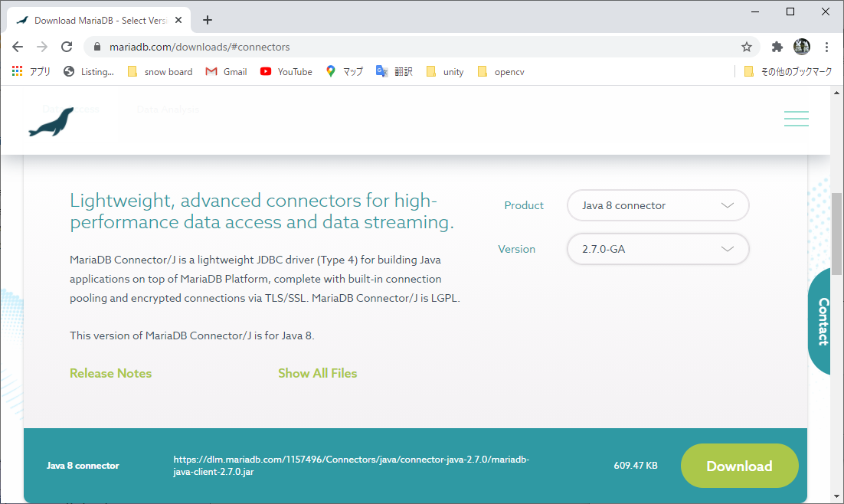Open the Release Notes link
844x504 pixels.
tap(110, 373)
